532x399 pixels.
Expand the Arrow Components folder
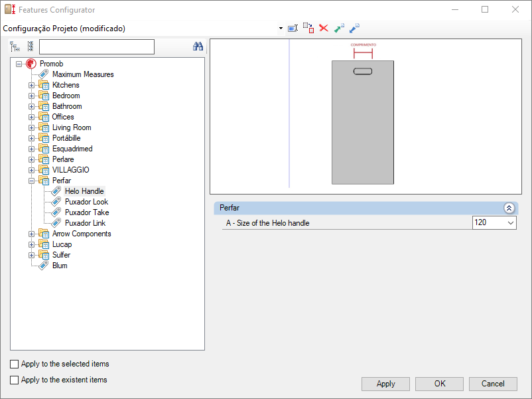pos(32,234)
